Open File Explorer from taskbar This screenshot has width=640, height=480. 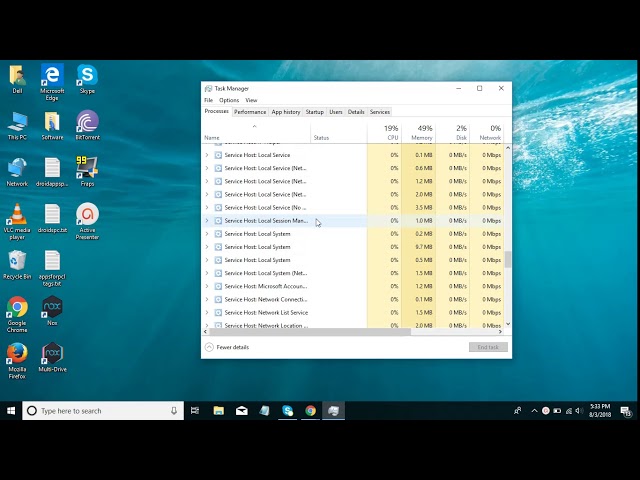point(219,411)
